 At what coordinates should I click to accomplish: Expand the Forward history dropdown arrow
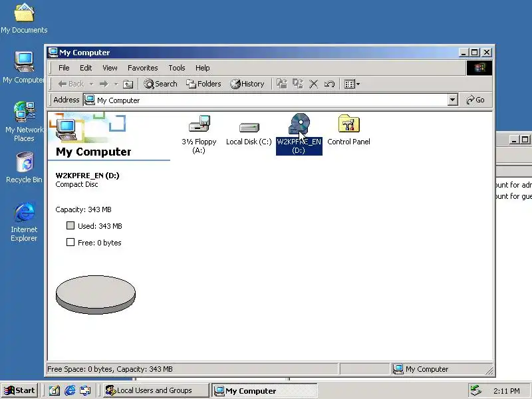[116, 84]
